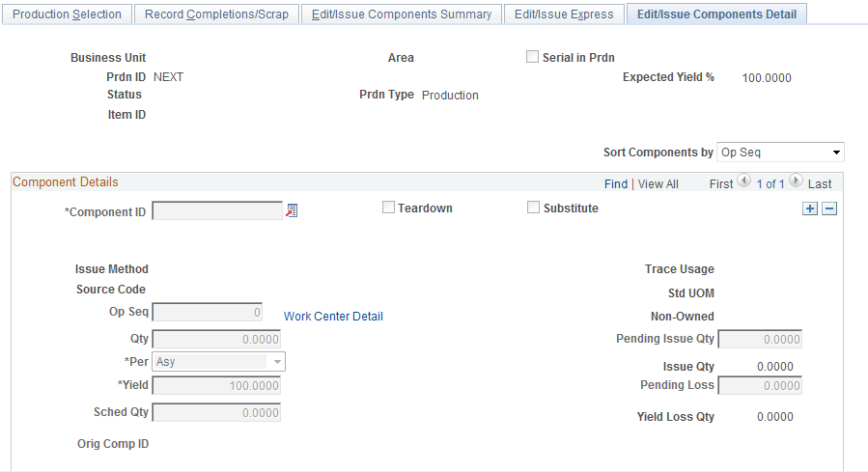Image resolution: width=868 pixels, height=472 pixels.
Task: Click the Expected Yield % value 100.0000
Action: click(x=767, y=78)
